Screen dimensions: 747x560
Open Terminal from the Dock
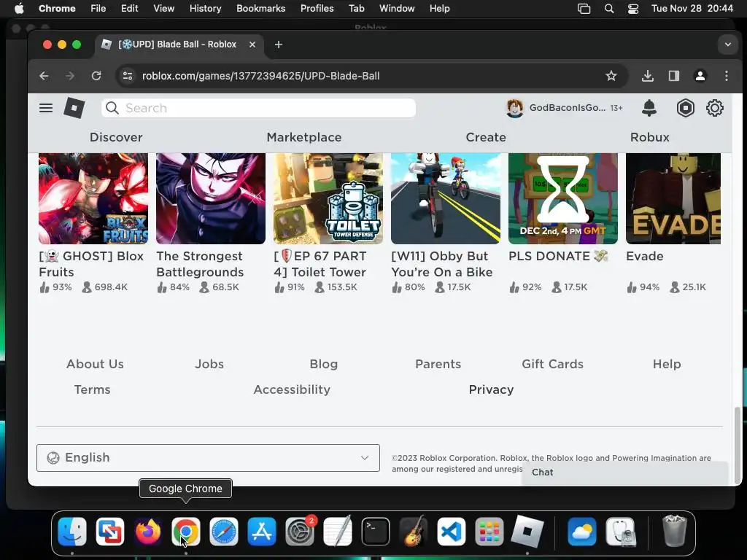click(x=376, y=532)
